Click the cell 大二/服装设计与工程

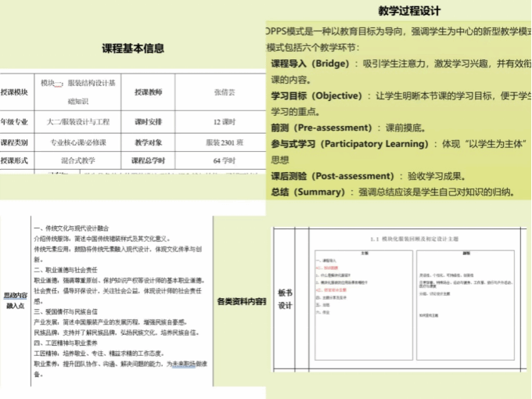tap(78, 122)
